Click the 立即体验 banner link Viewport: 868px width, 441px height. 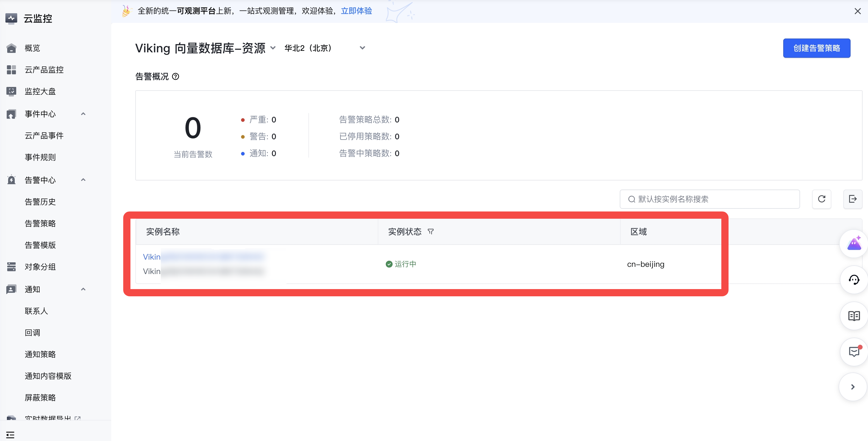point(356,11)
